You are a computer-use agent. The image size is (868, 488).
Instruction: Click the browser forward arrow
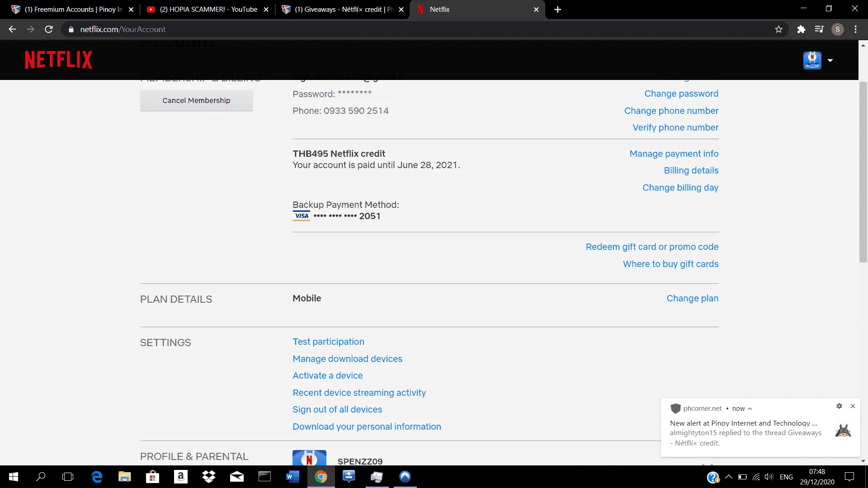(30, 29)
